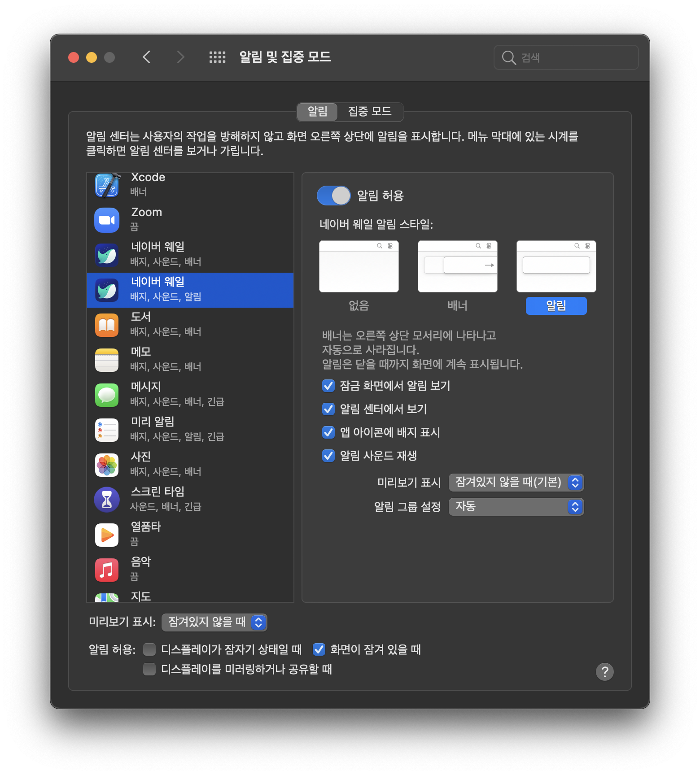Click the red close window button
This screenshot has width=700, height=775.
coord(74,57)
